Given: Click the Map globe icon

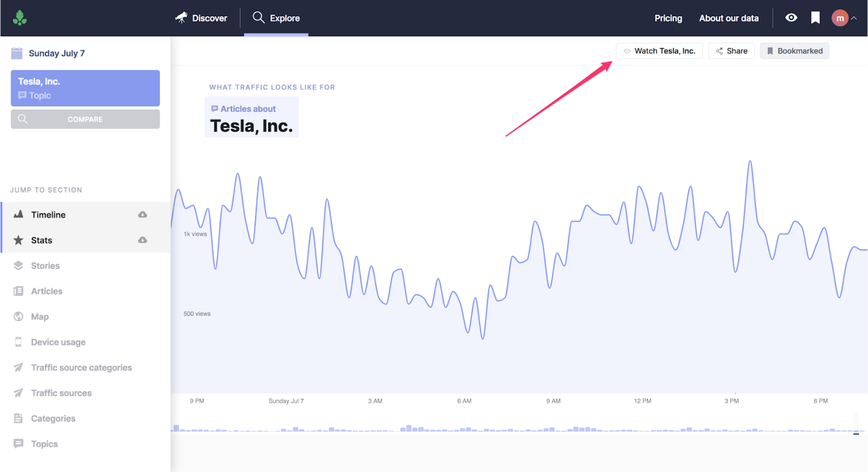Looking at the screenshot, I should click(x=19, y=316).
